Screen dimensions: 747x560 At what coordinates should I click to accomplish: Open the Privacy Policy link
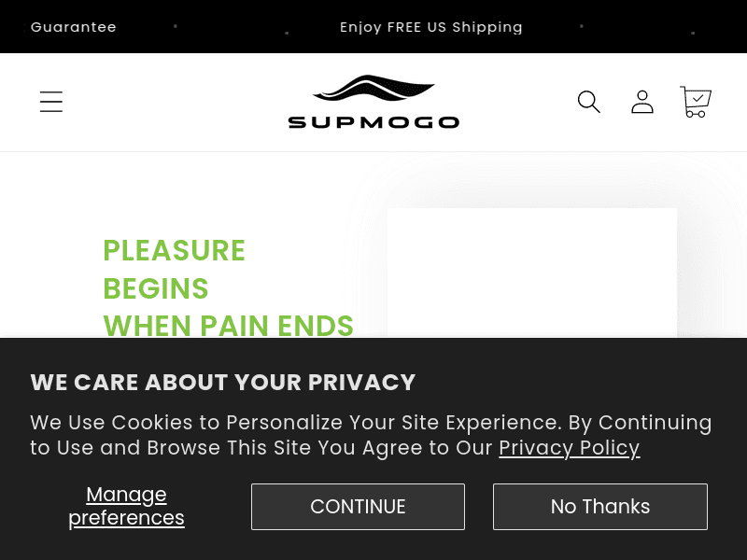tap(570, 448)
